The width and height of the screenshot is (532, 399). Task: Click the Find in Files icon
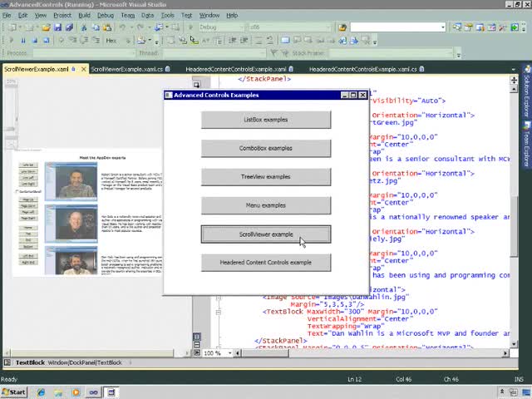tap(342, 27)
